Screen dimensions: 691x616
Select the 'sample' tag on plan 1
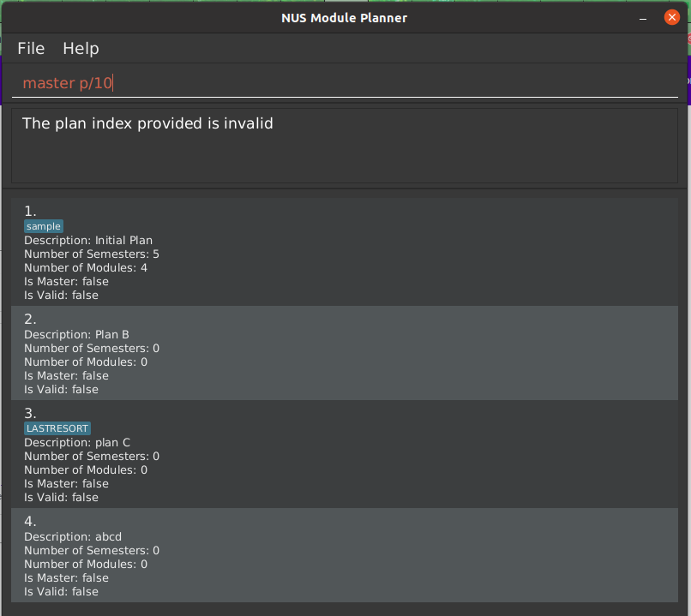pyautogui.click(x=44, y=226)
